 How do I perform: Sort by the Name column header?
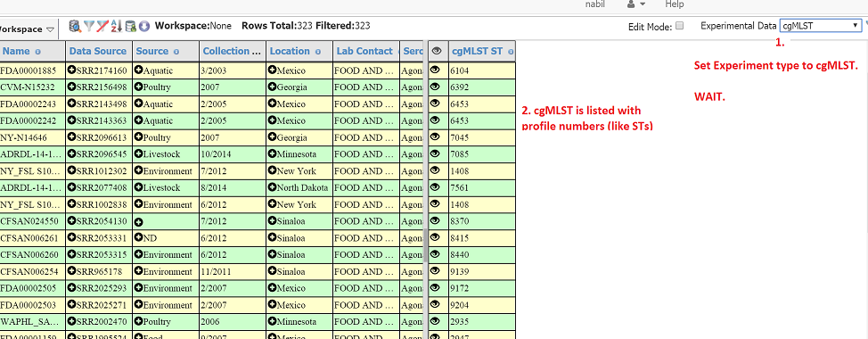(x=16, y=51)
